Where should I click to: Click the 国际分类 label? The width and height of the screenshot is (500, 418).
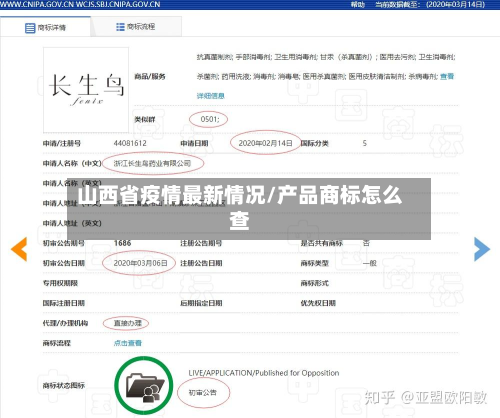(x=315, y=143)
